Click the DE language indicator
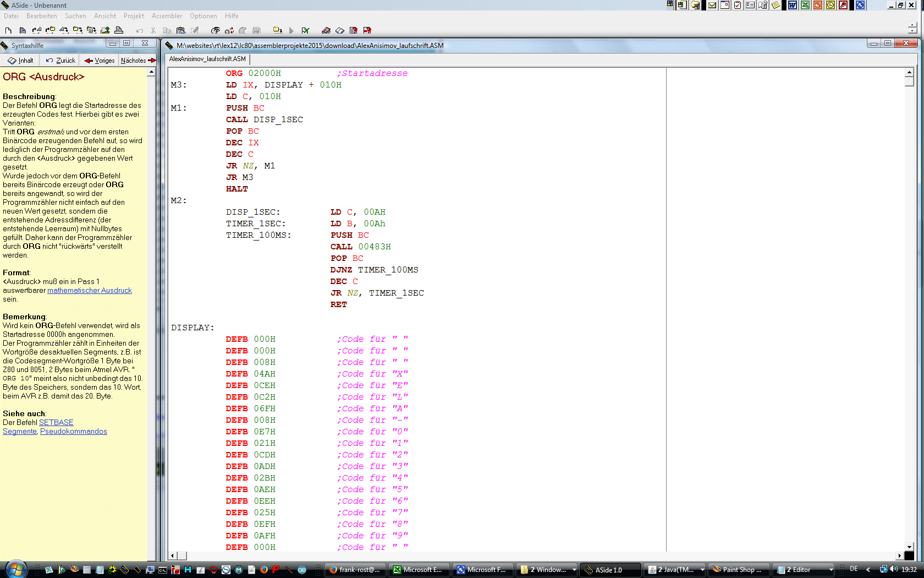 click(854, 569)
